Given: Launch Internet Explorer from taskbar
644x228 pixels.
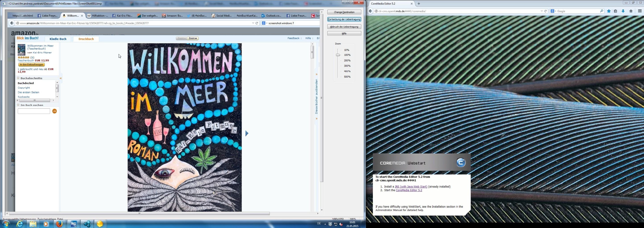Looking at the screenshot, I should click(x=19, y=224).
